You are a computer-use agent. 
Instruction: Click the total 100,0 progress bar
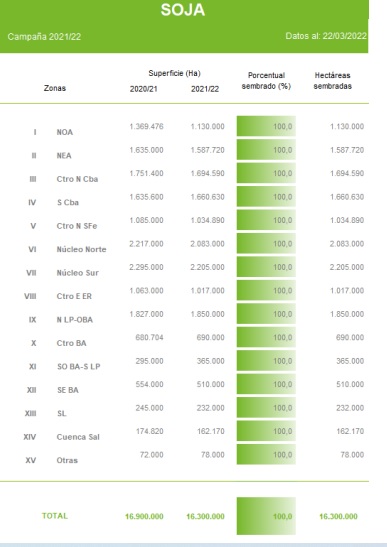point(266,516)
